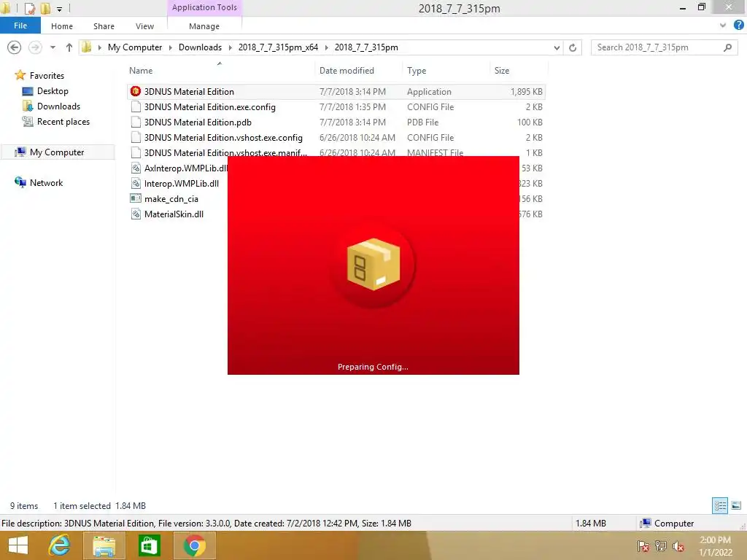Click the 3DNUS splash screen box logo

pos(373,264)
